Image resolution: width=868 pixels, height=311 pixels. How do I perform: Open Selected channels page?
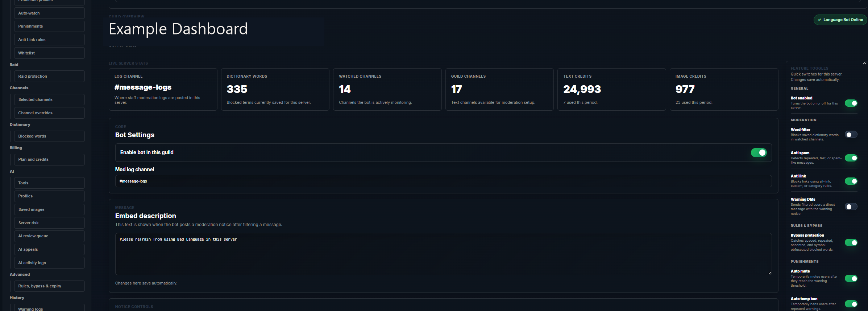[49, 99]
